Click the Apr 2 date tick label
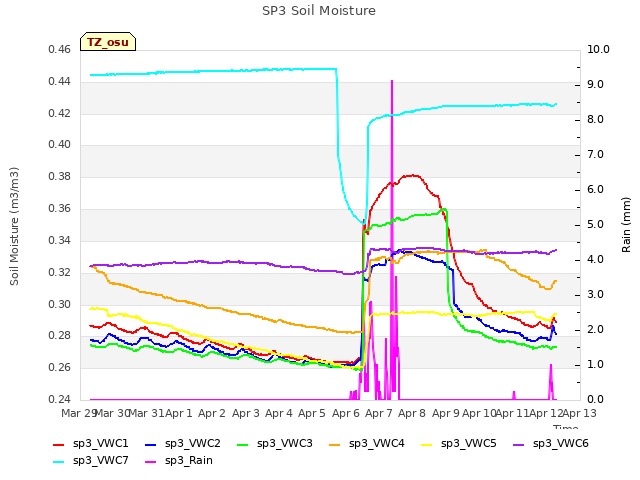 (x=212, y=413)
